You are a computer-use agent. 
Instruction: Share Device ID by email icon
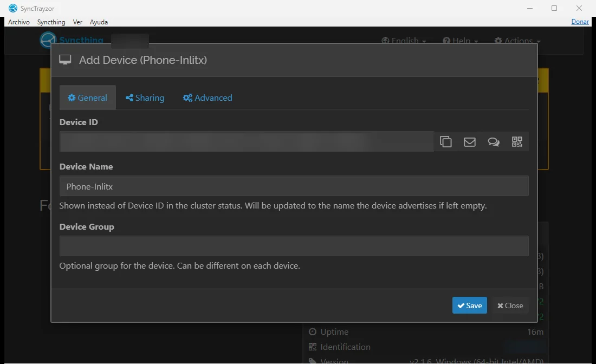point(469,142)
